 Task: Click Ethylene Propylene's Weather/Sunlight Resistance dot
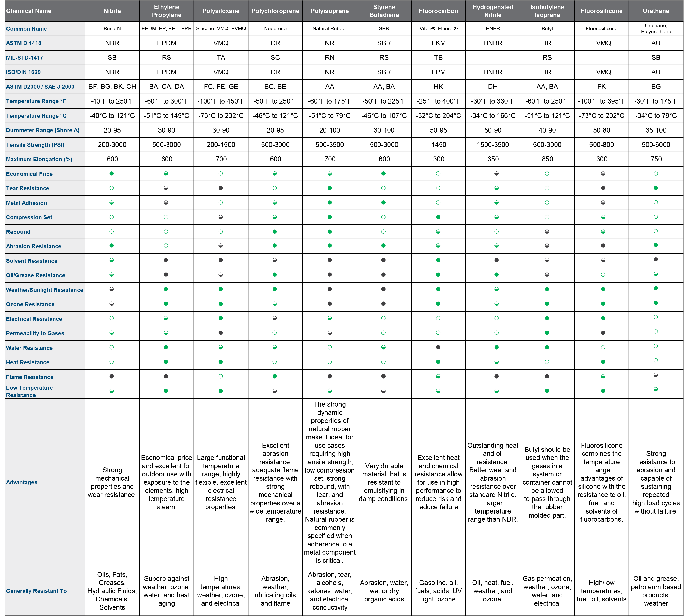(166, 289)
